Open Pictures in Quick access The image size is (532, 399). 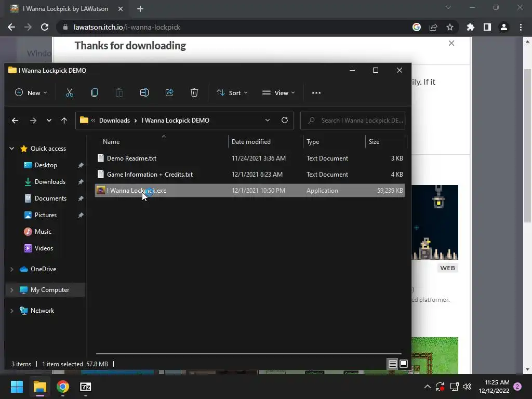(46, 215)
